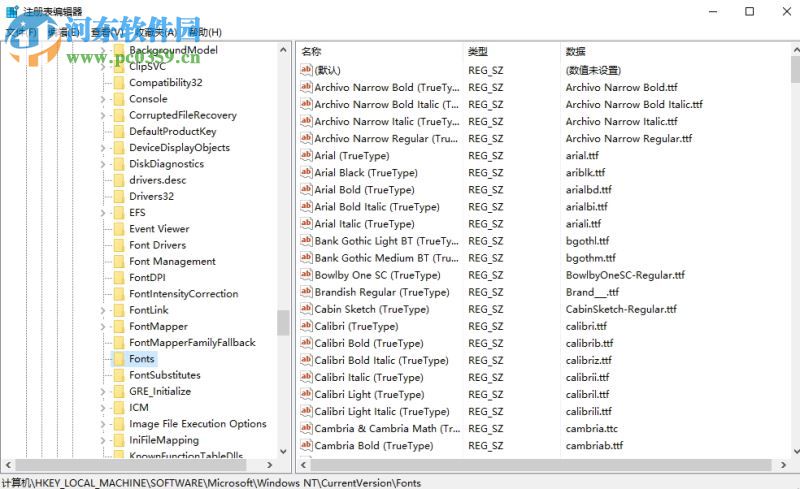
Task: Select the Calibri Light (TrueType) entry
Action: (x=369, y=394)
